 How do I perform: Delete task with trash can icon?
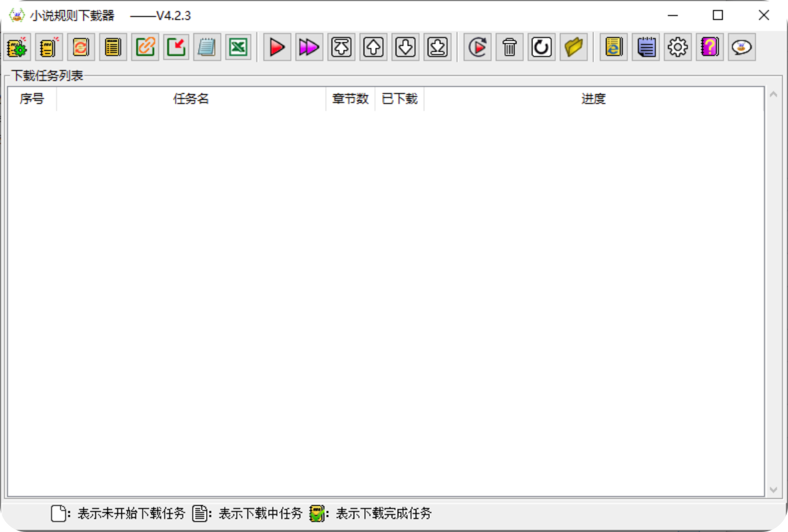click(x=510, y=47)
